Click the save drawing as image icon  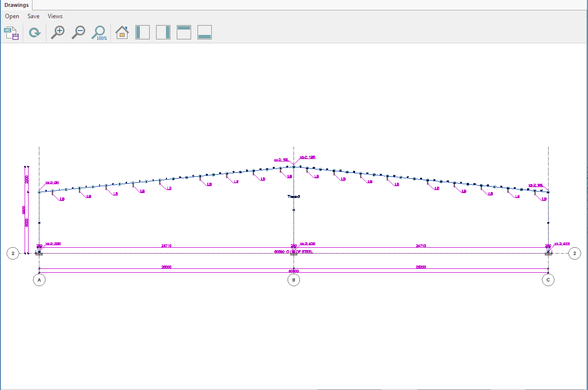(11, 33)
